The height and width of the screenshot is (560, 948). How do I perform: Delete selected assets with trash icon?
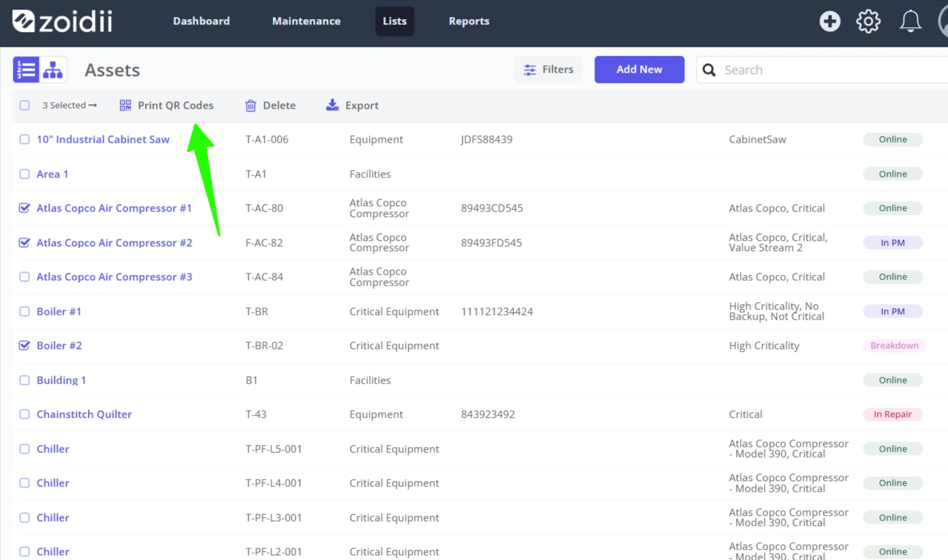270,105
